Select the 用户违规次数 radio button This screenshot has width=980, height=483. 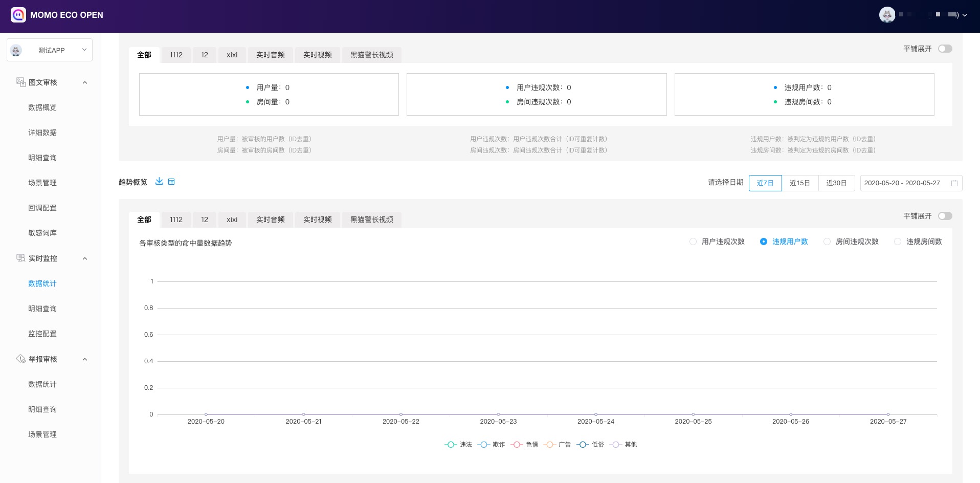click(x=693, y=241)
